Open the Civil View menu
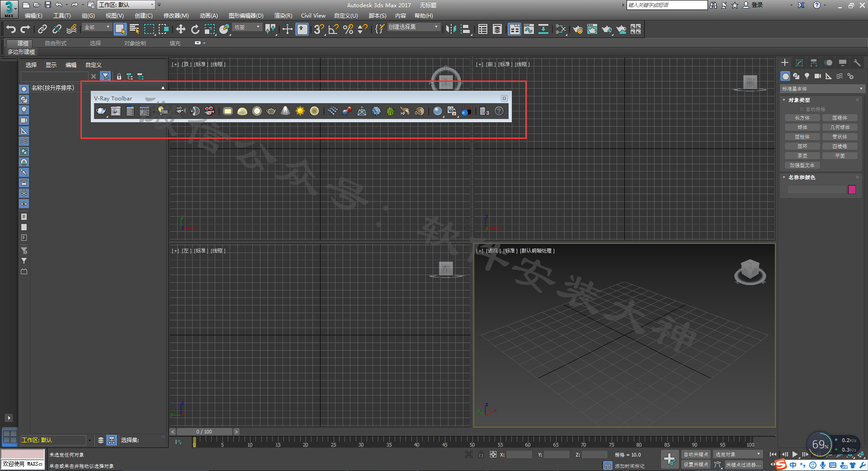Viewport: 868px width, 471px height. point(313,16)
